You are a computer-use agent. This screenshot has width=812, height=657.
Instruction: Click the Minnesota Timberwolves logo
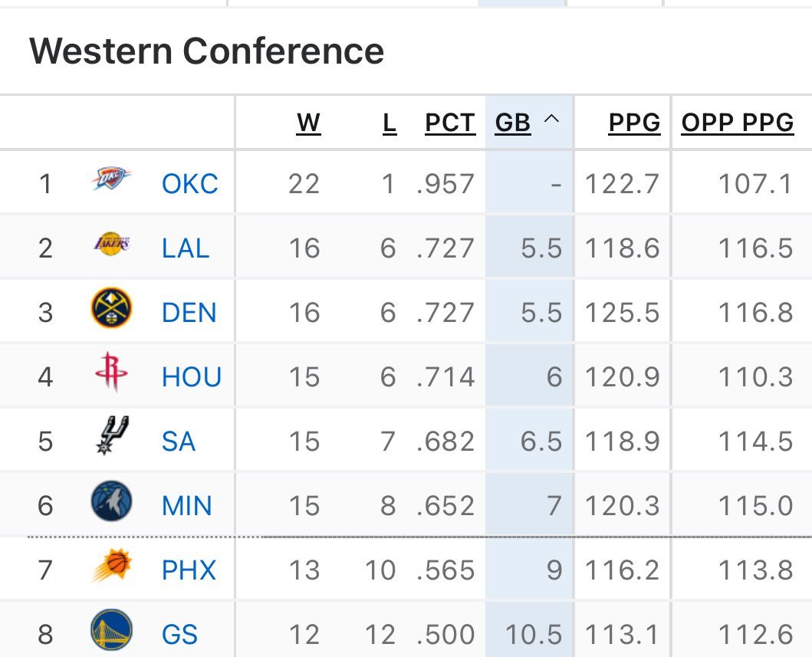tap(111, 502)
